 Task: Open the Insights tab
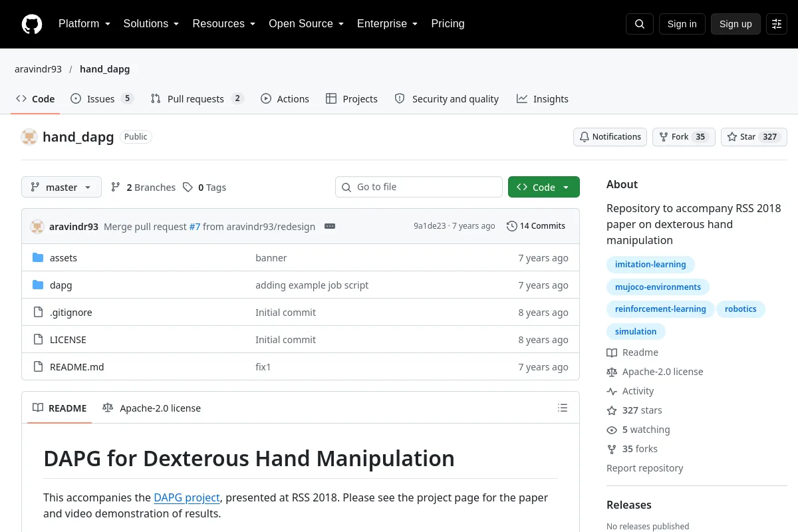tap(543, 99)
